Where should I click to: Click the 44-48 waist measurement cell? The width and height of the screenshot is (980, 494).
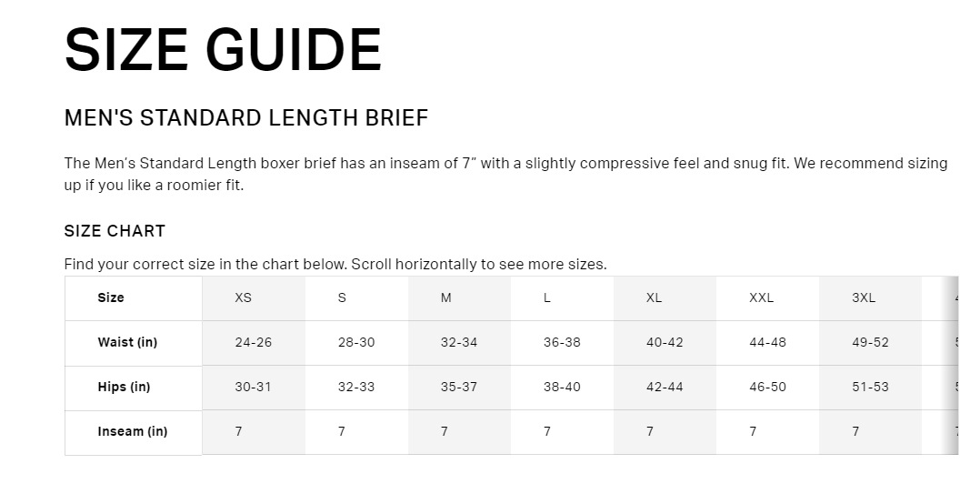(767, 343)
